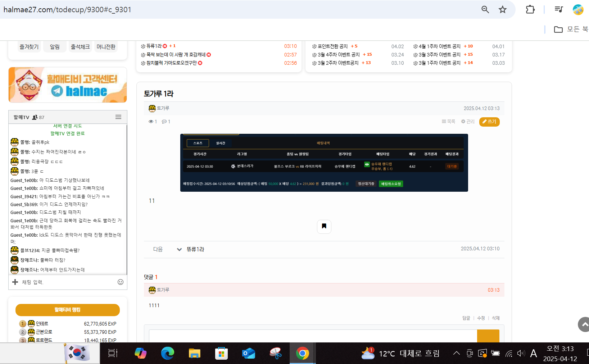Open the chat panel hamburger menu
This screenshot has width=589, height=364.
pyautogui.click(x=118, y=117)
